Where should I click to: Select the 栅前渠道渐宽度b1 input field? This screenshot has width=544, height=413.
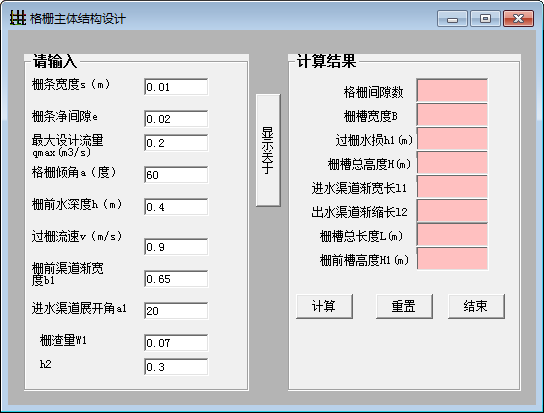coord(176,279)
